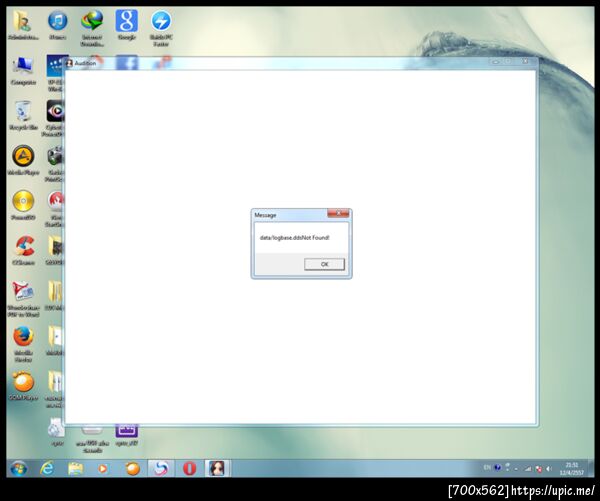
Task: Click the Audition window title bar icon
Action: (69, 63)
